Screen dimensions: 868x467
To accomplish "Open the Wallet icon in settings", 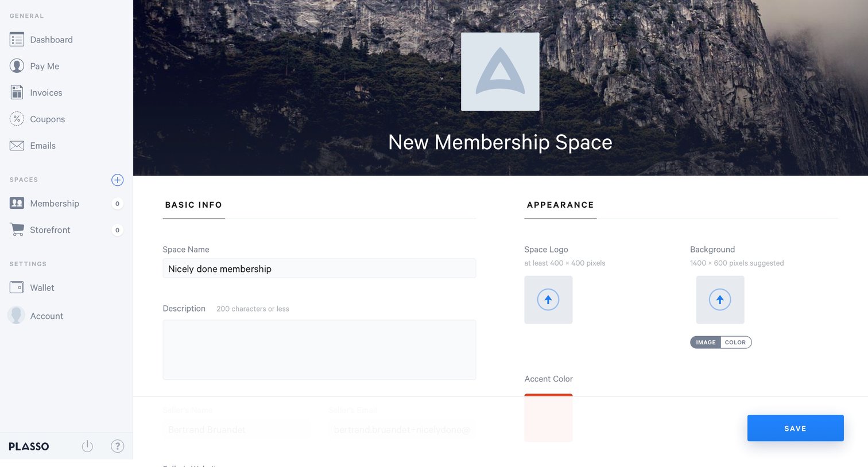I will [x=17, y=287].
